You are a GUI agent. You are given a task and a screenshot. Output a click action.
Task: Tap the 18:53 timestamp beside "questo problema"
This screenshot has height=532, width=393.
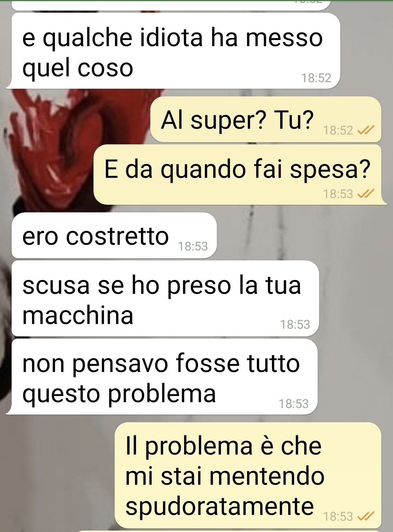click(x=294, y=404)
